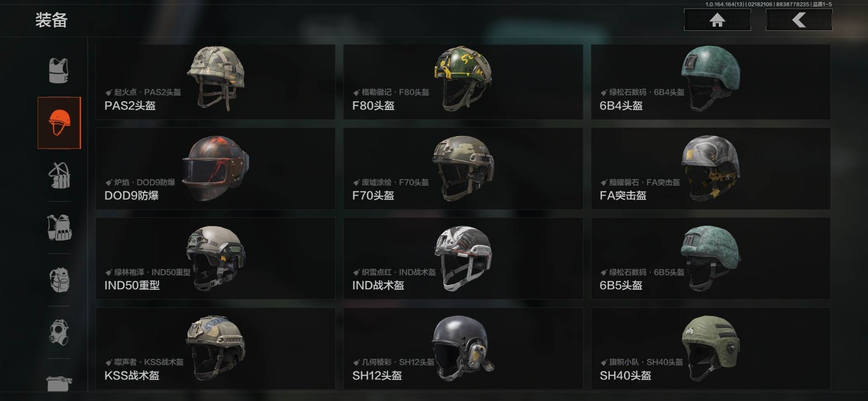
Task: Go back using the arrow button
Action: (x=799, y=20)
